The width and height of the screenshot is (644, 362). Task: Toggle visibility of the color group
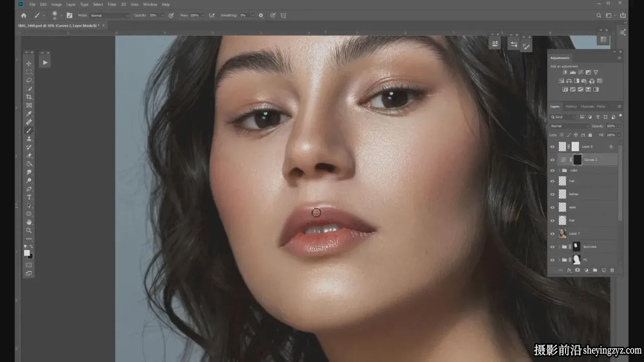tap(552, 170)
